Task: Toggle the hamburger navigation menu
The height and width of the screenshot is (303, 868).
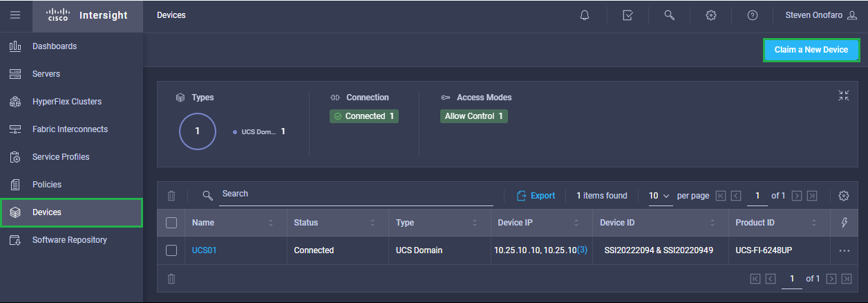Action: [15, 15]
